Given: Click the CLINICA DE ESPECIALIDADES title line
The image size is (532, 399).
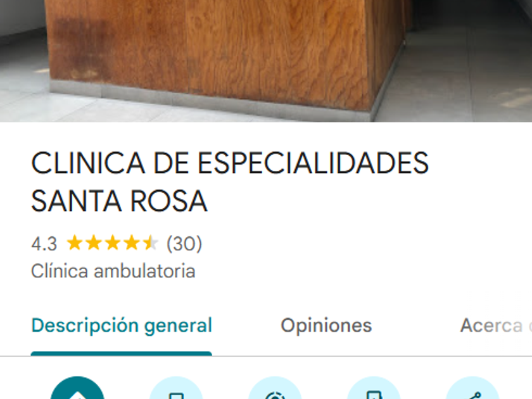Looking at the screenshot, I should tap(230, 163).
